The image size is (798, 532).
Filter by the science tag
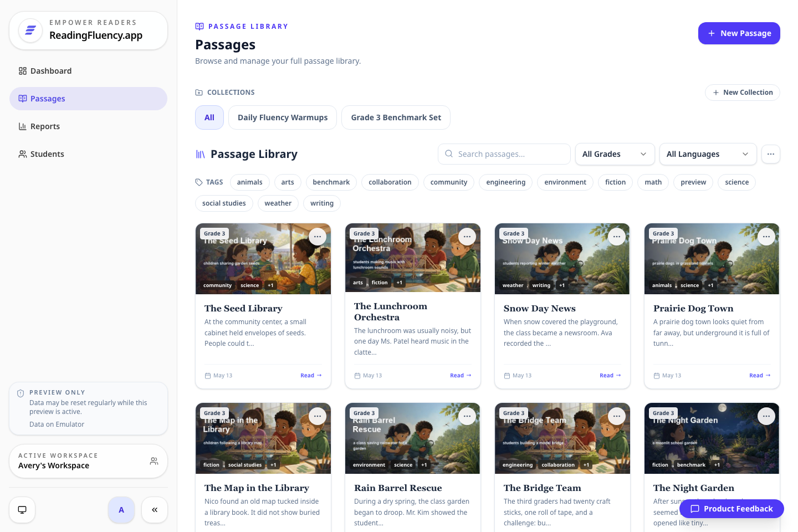coord(737,182)
